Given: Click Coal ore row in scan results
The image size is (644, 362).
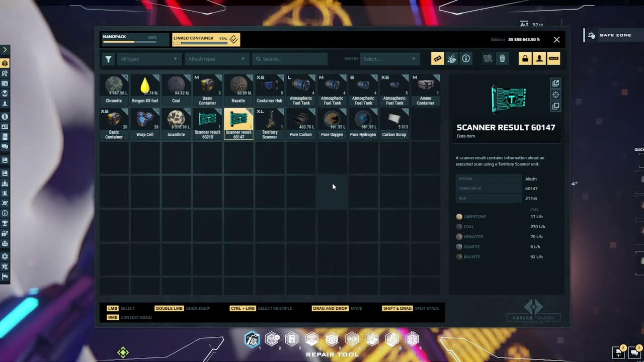Looking at the screenshot, I should [x=504, y=227].
